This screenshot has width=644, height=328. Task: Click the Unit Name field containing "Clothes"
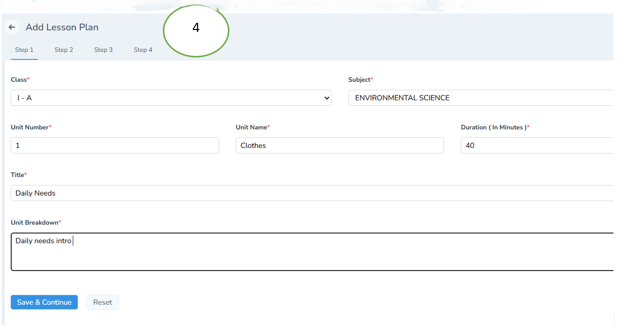tap(339, 145)
